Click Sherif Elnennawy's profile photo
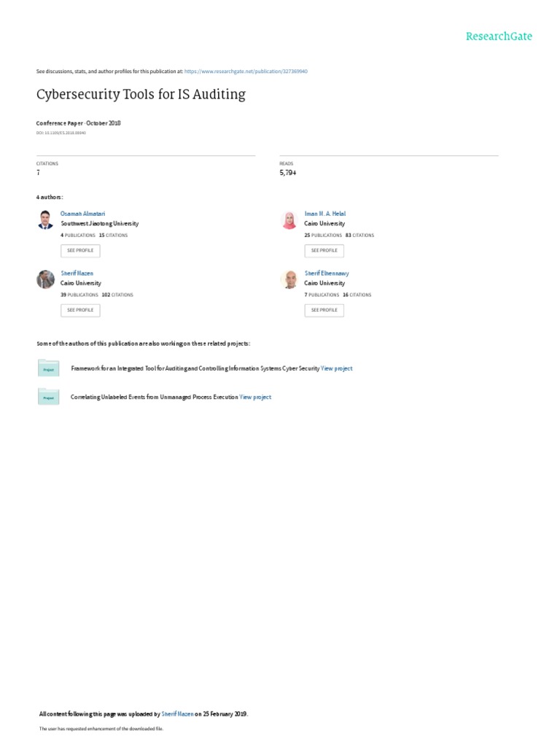This screenshot has width=560, height=747. click(x=289, y=279)
